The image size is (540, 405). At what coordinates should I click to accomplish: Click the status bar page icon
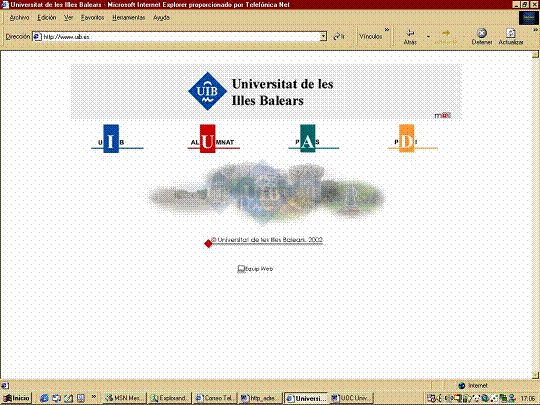4,385
